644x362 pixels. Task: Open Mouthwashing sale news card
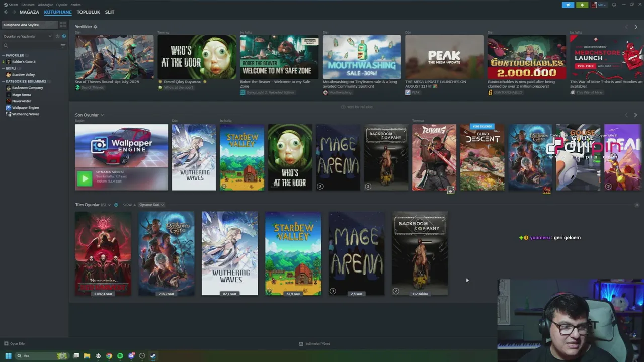tap(362, 57)
